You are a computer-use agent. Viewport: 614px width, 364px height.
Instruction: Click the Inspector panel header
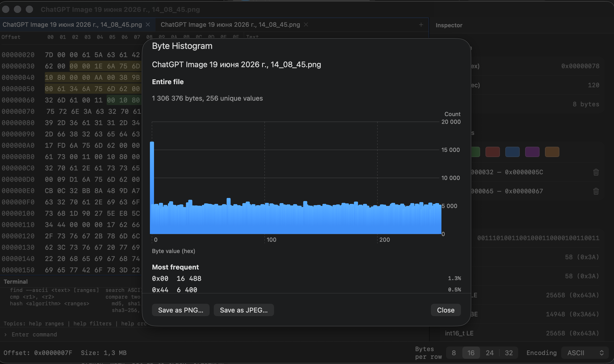point(449,25)
